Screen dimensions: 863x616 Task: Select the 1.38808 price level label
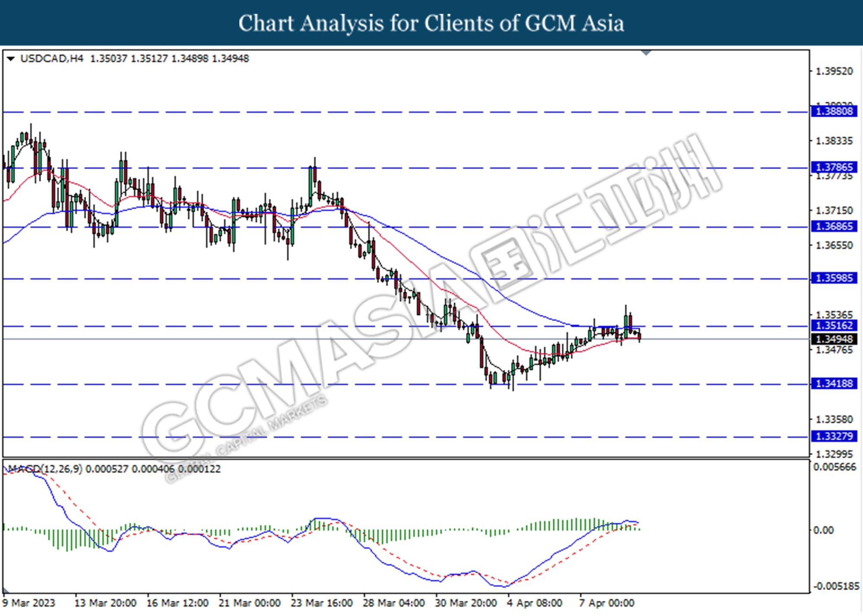pyautogui.click(x=834, y=111)
